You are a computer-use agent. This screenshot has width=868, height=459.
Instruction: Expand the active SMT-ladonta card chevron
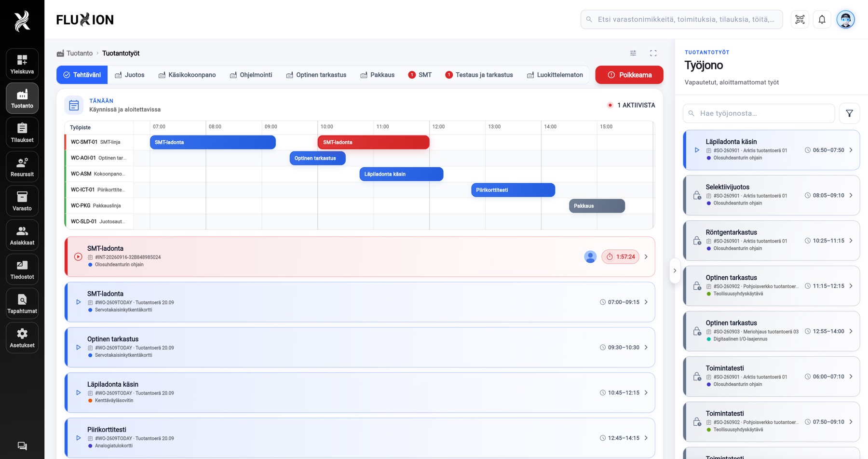(x=646, y=257)
